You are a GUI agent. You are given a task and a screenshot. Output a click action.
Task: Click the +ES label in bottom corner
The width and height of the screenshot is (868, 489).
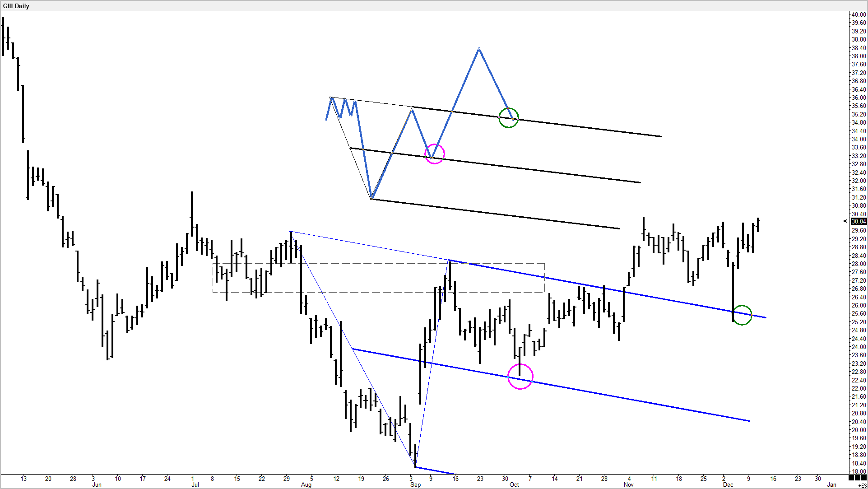coord(863,486)
